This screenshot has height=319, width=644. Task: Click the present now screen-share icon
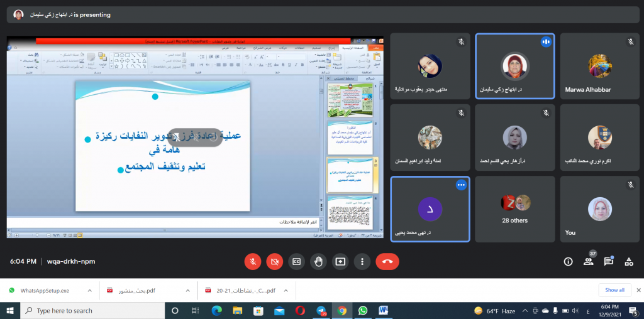point(340,261)
